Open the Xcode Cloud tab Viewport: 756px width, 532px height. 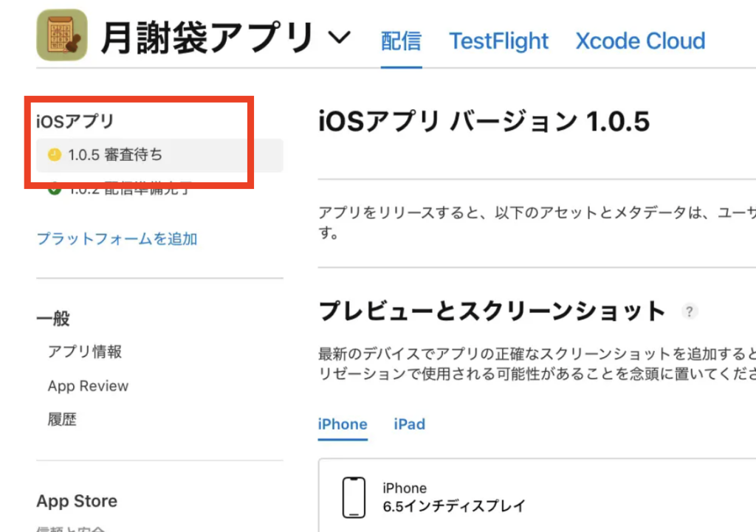[x=640, y=41]
